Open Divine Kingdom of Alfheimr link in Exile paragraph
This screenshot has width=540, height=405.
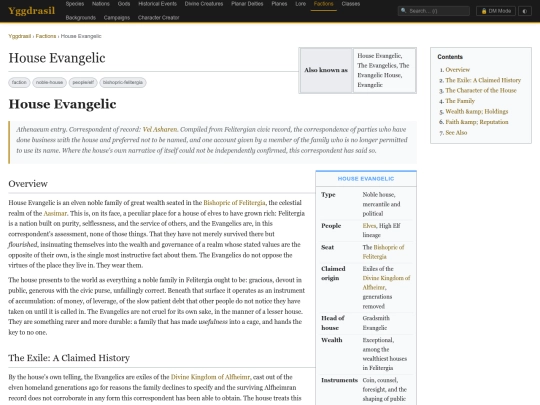point(210,377)
